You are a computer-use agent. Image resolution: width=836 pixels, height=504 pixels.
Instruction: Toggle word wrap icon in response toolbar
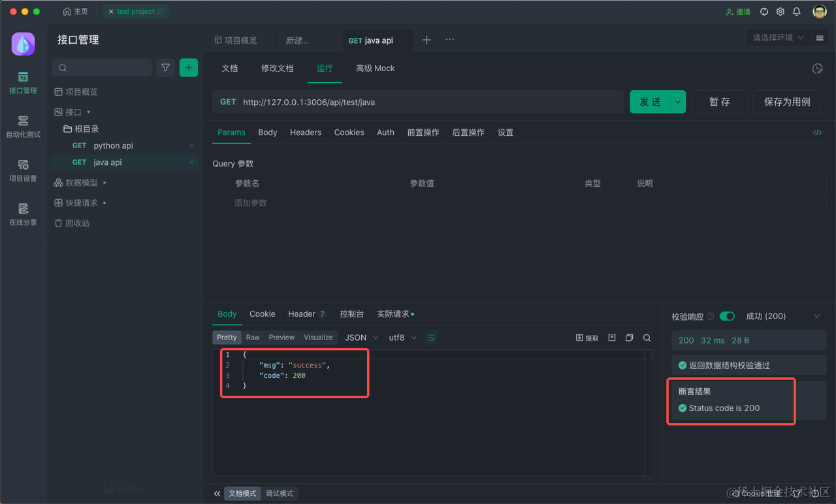coord(431,338)
